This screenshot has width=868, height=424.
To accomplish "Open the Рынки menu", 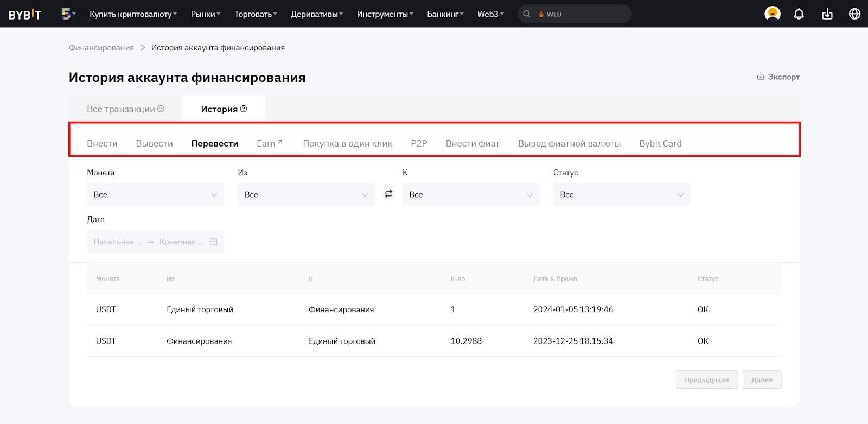I will pos(206,14).
